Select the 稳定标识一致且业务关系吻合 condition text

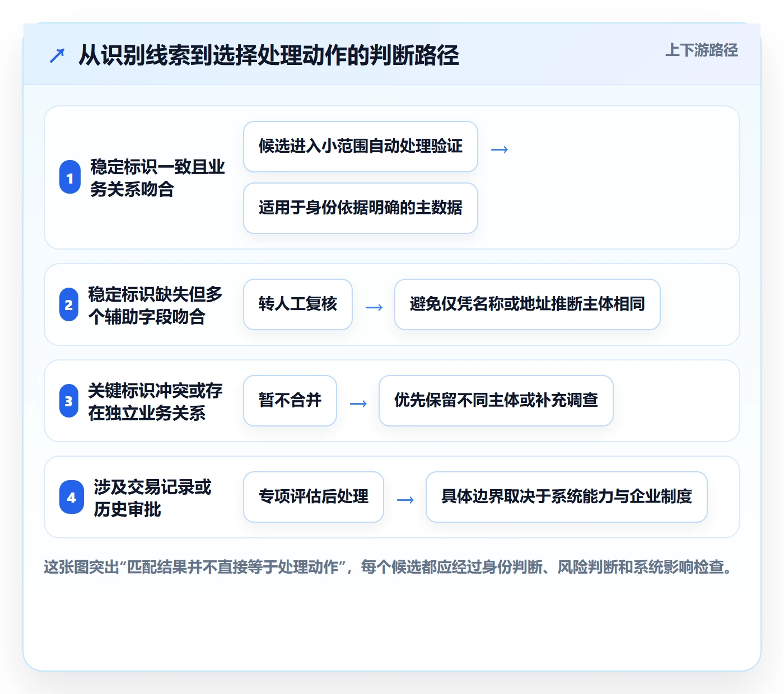point(157,178)
